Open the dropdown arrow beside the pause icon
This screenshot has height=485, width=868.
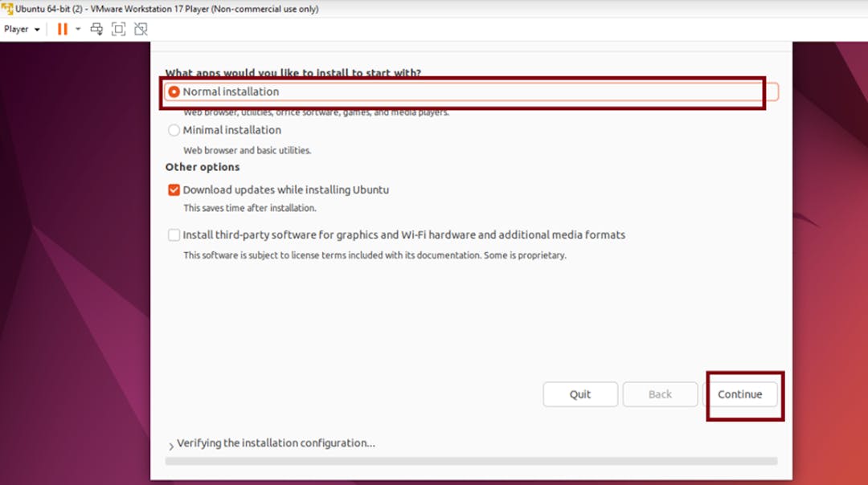tap(76, 29)
